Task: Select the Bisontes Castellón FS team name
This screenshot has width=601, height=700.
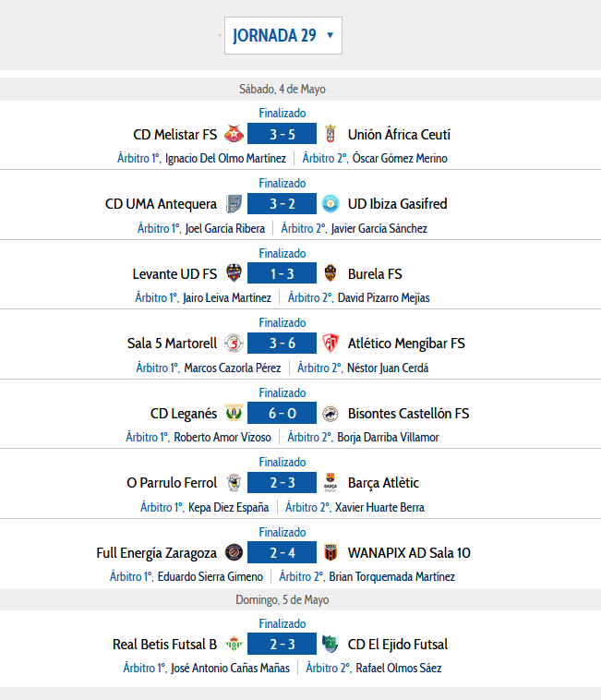Action: [408, 414]
